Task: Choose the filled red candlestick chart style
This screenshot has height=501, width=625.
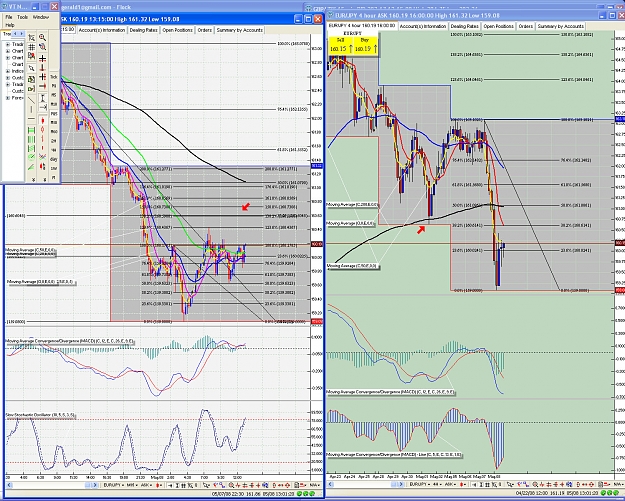Action: [42, 121]
